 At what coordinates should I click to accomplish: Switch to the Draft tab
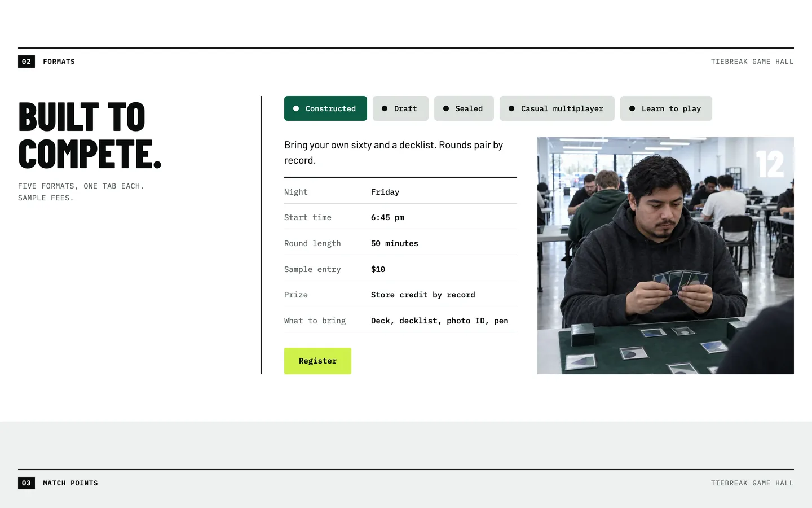(400, 108)
